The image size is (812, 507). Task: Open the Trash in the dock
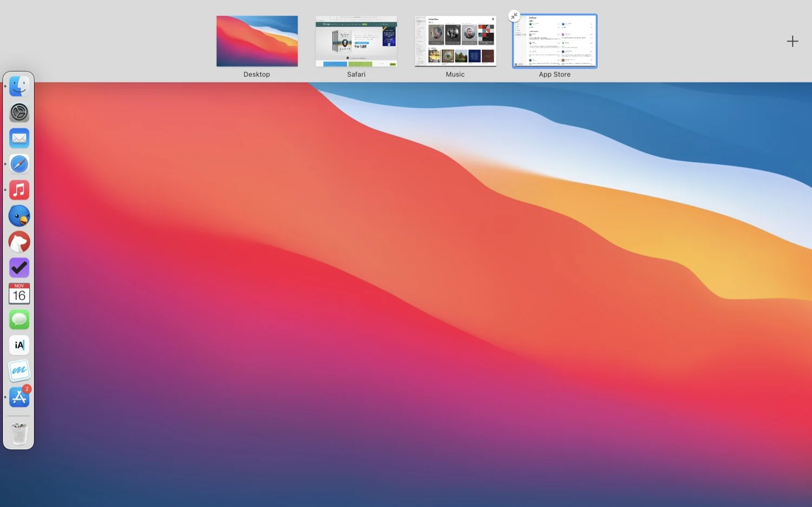click(19, 433)
